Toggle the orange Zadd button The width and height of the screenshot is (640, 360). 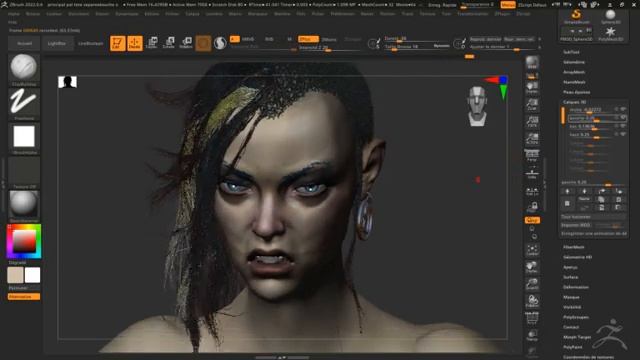[308, 39]
